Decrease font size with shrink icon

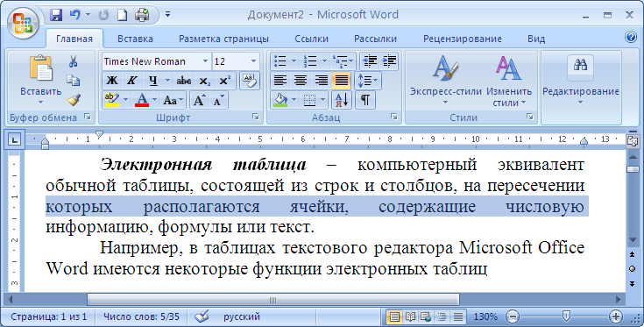tap(218, 100)
